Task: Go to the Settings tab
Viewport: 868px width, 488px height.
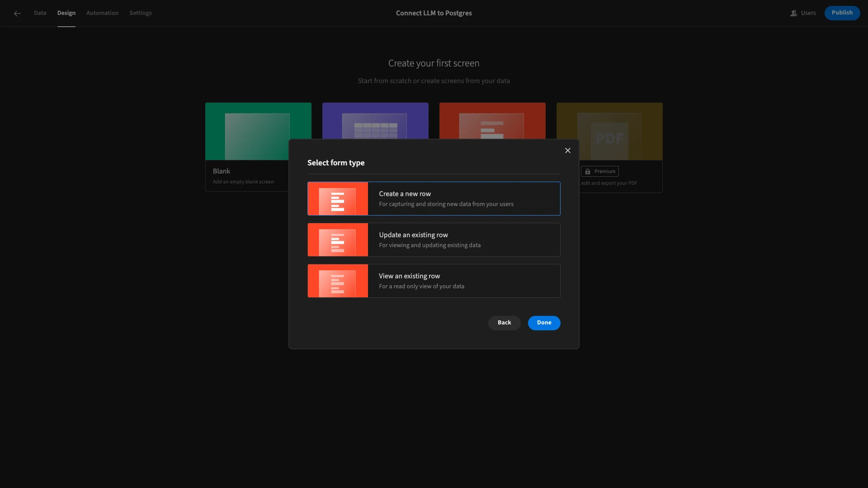Action: 141,13
